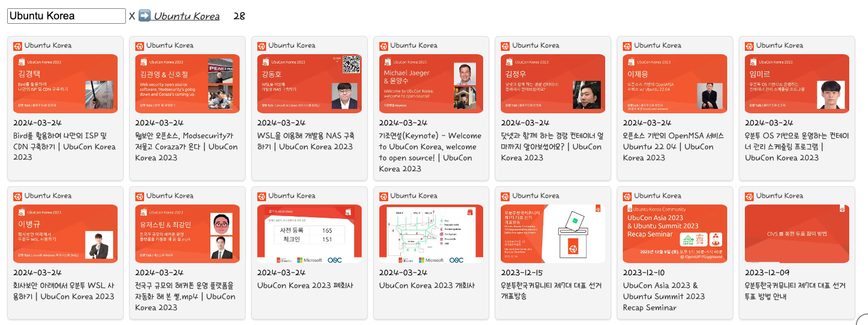Open thumbnail of 김정우 container talk
This screenshot has width=868, height=325.
click(x=553, y=84)
